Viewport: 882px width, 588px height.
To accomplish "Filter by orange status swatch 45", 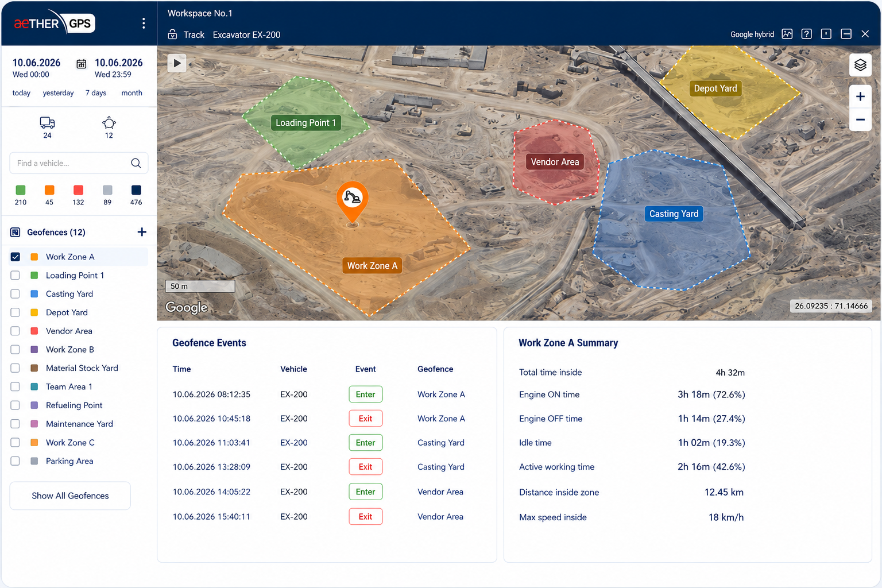I will click(x=49, y=190).
